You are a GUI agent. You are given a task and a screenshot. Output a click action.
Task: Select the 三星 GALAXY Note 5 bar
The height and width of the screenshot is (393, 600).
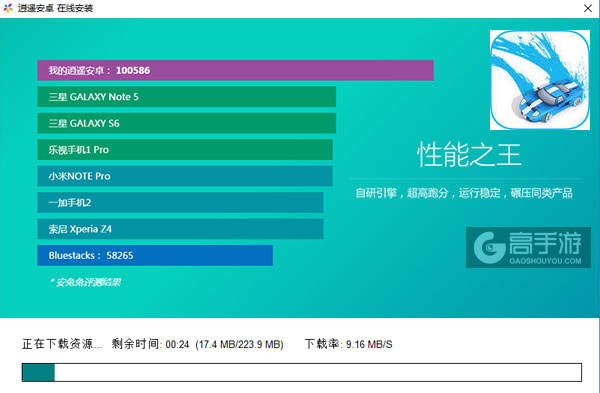click(x=186, y=97)
